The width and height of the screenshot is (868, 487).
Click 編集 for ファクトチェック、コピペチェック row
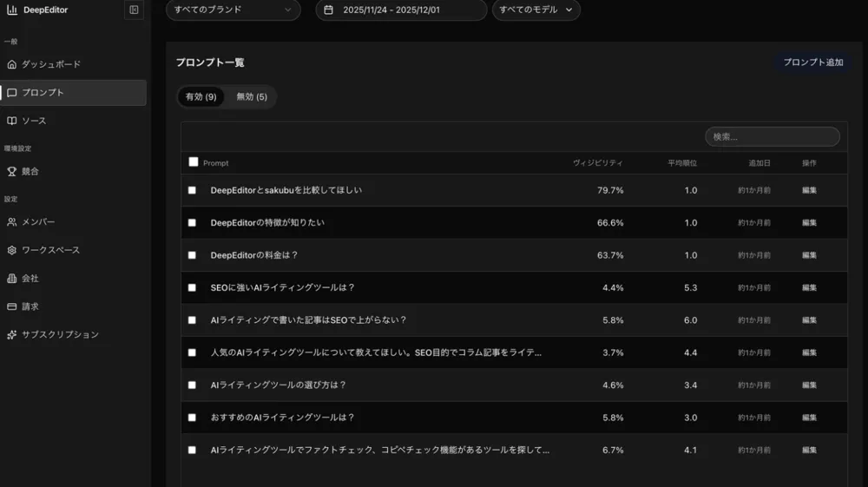pos(809,450)
